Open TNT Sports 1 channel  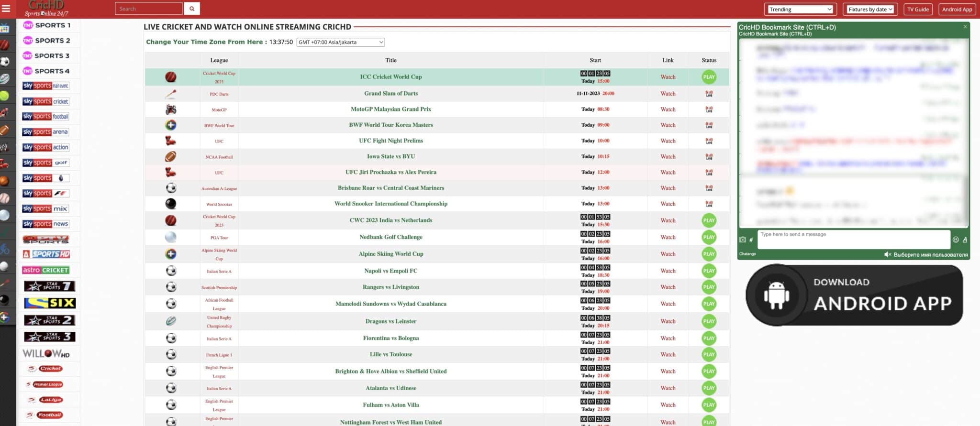point(47,25)
